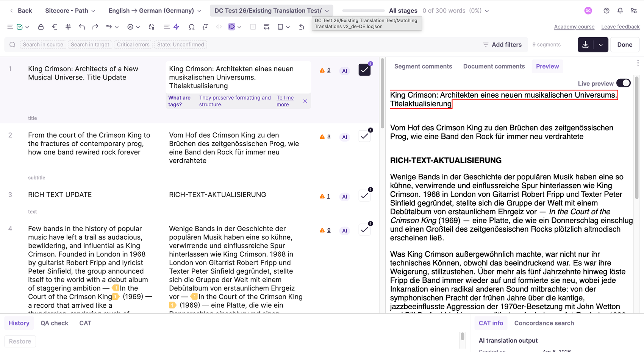Toggle the Critical errors filter chip
This screenshot has height=352, width=644.
[133, 45]
